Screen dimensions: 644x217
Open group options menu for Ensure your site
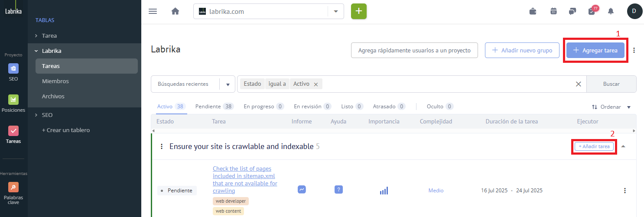coord(162,146)
